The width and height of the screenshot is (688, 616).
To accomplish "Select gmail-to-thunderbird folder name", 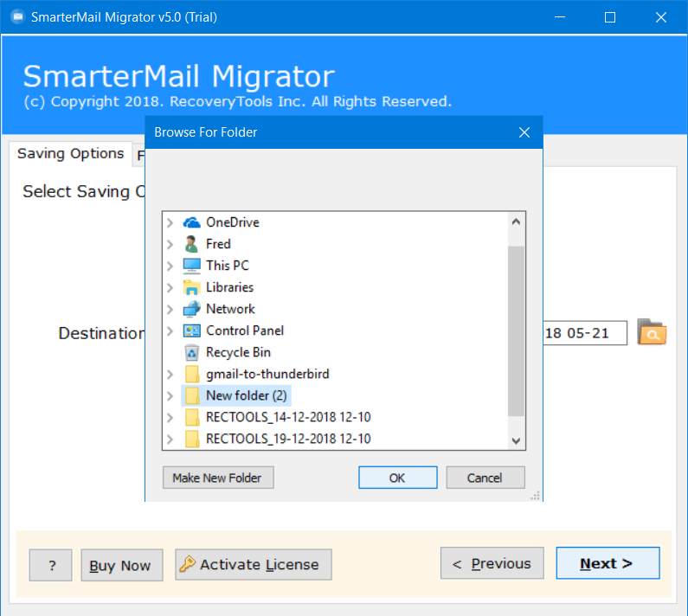I will [267, 374].
